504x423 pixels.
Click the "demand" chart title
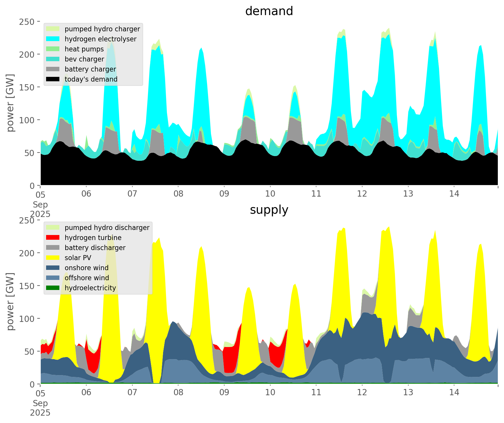[269, 11]
